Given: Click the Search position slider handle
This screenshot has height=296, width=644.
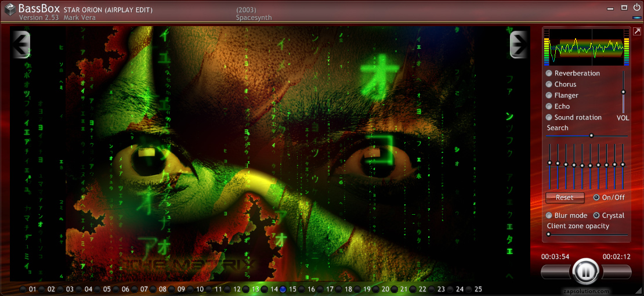Looking at the screenshot, I should point(591,135).
